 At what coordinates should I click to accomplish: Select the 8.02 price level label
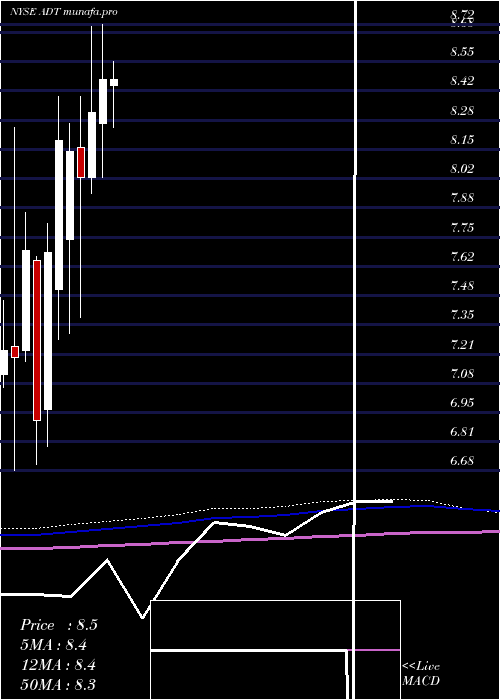click(x=462, y=169)
